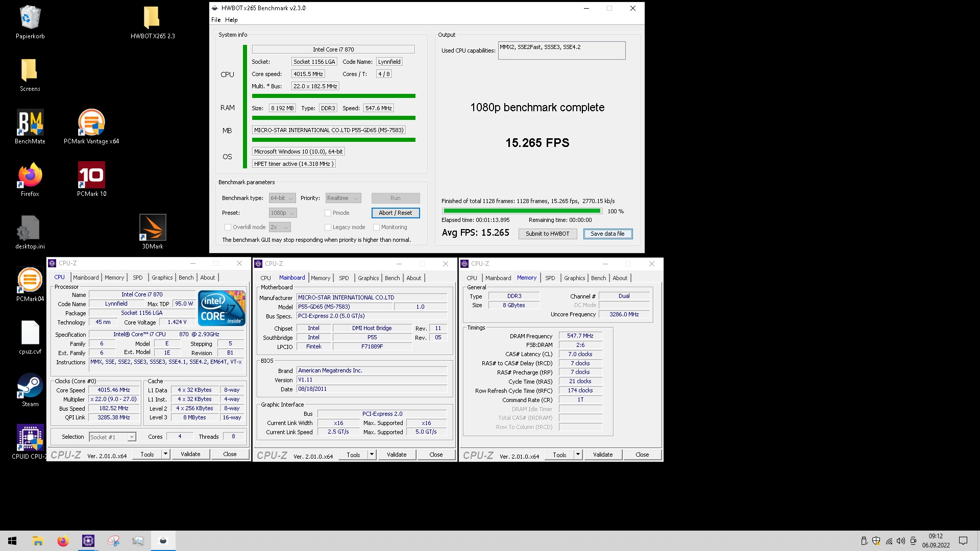Click the Abort / Reset button
Screen dimensions: 980x551
click(395, 213)
